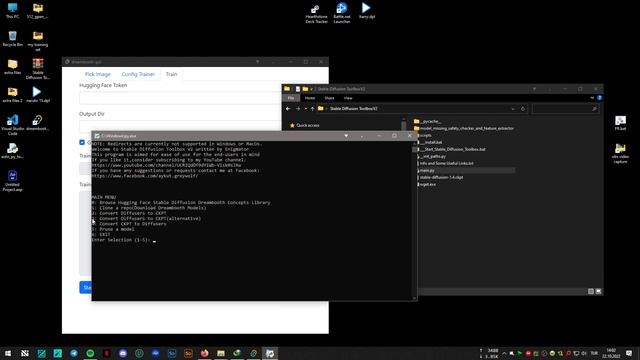This screenshot has height=360, width=640.
Task: Toggle the checkbox below Output Dir
Action: pos(82,142)
